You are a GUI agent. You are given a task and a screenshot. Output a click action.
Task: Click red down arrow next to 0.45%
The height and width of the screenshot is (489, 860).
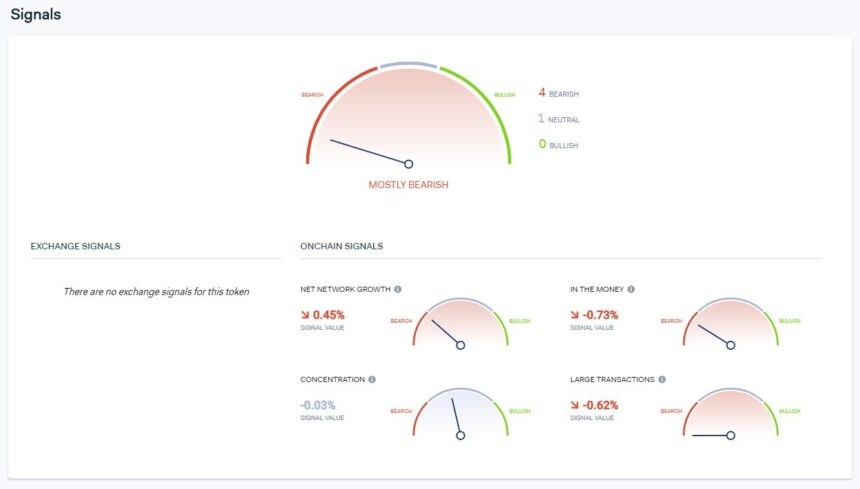(305, 315)
